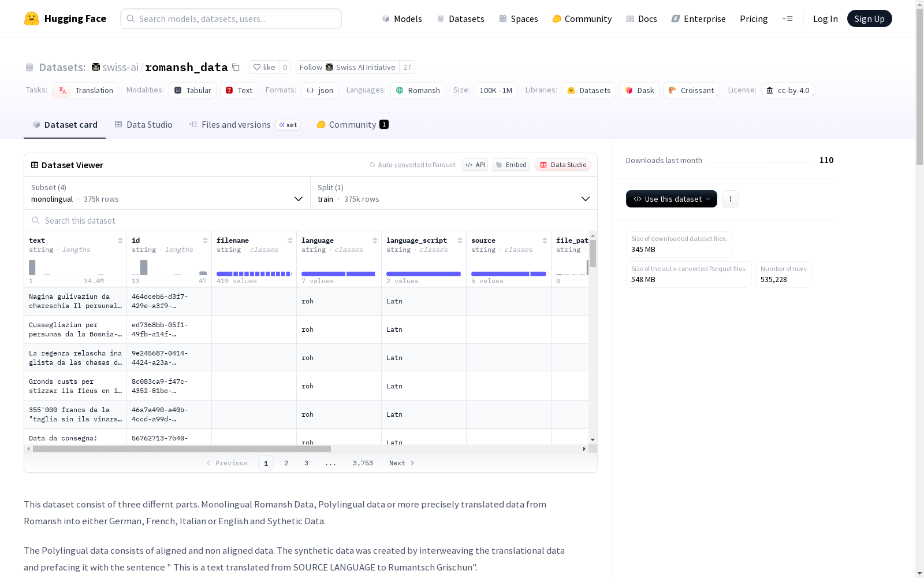This screenshot has height=578, width=924.
Task: Click the size tag 100K - 1M
Action: click(x=496, y=90)
